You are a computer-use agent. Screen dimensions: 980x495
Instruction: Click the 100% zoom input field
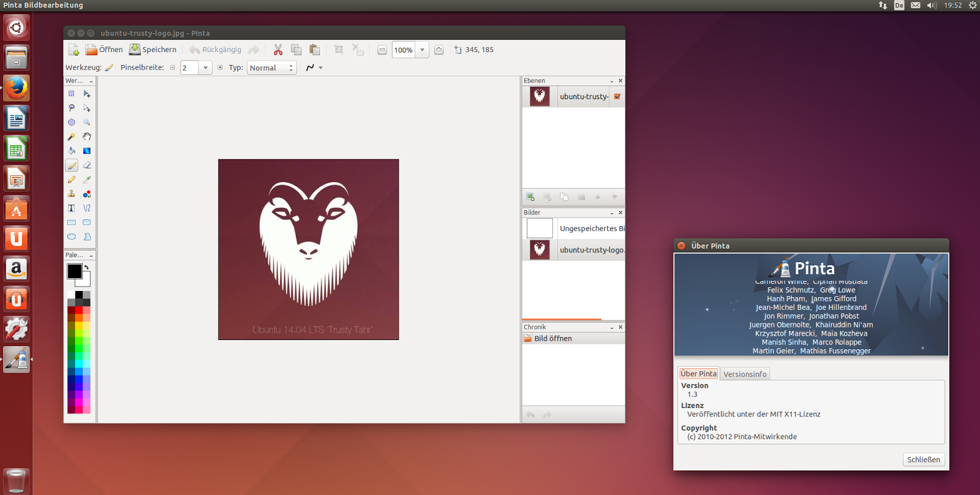pos(404,50)
